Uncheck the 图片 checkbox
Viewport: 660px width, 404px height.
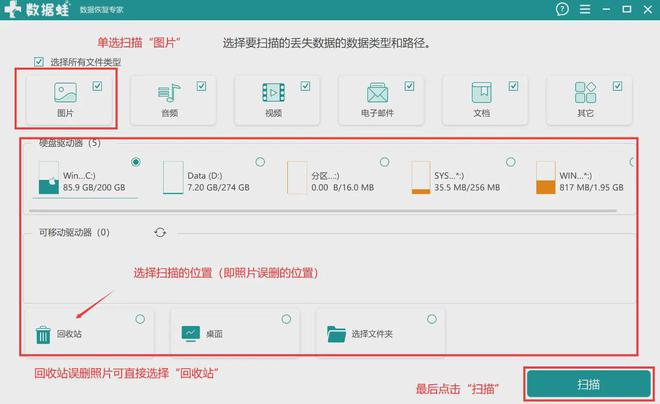tap(97, 86)
